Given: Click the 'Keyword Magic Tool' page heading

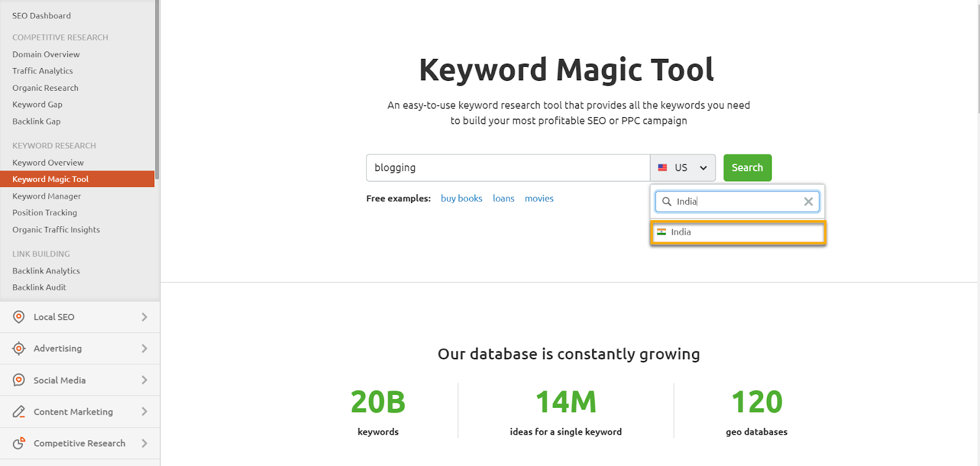Looking at the screenshot, I should pyautogui.click(x=567, y=69).
